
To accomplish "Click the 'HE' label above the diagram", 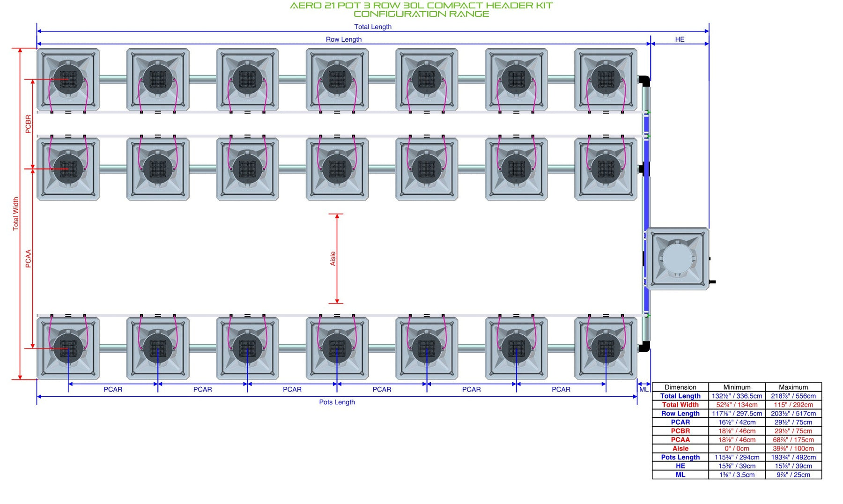I will (x=680, y=39).
